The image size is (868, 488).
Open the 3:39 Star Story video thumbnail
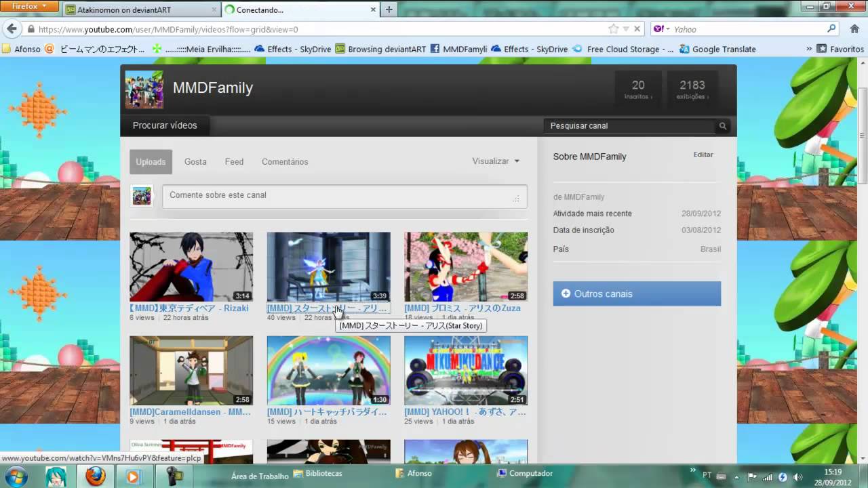(x=328, y=267)
